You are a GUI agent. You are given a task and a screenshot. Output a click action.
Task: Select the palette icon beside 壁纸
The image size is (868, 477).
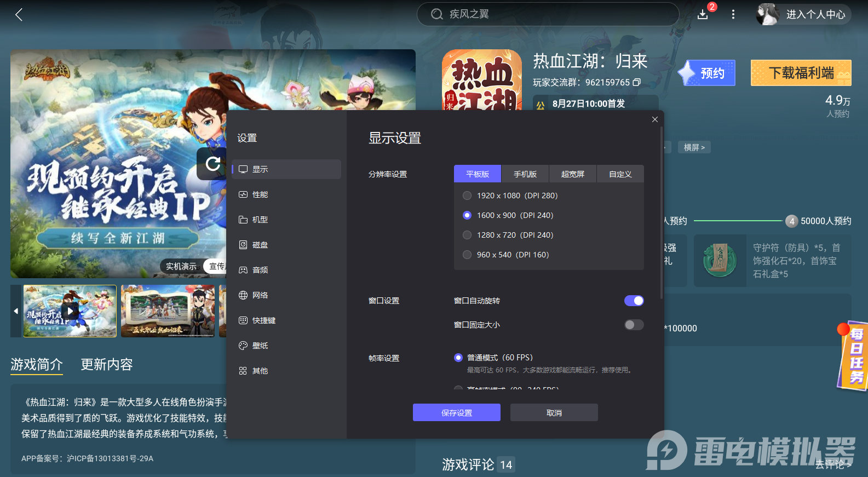[x=243, y=346]
